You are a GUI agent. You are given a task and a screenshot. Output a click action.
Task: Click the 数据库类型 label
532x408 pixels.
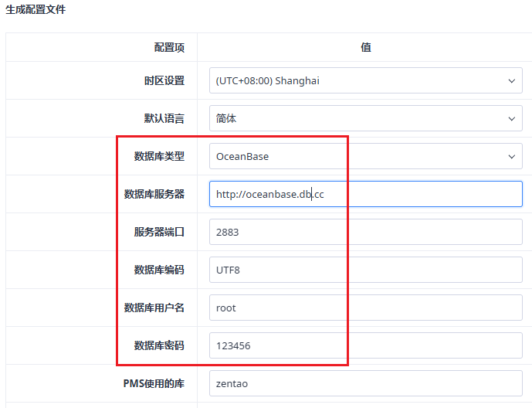[159, 157]
